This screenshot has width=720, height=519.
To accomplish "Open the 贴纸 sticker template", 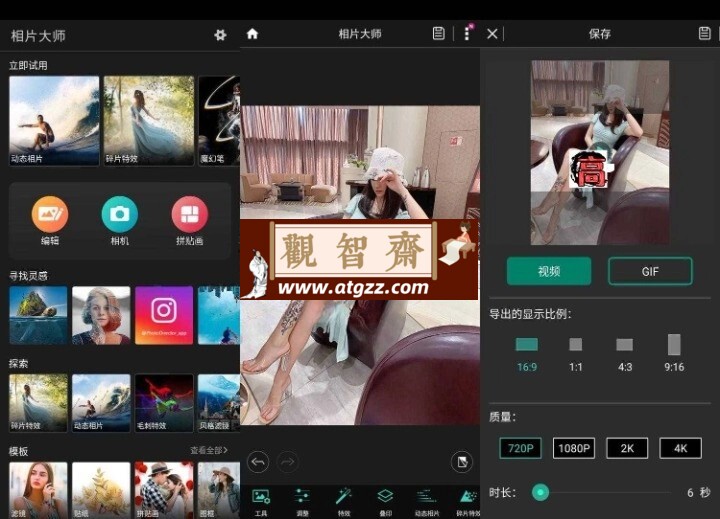I will (x=101, y=491).
